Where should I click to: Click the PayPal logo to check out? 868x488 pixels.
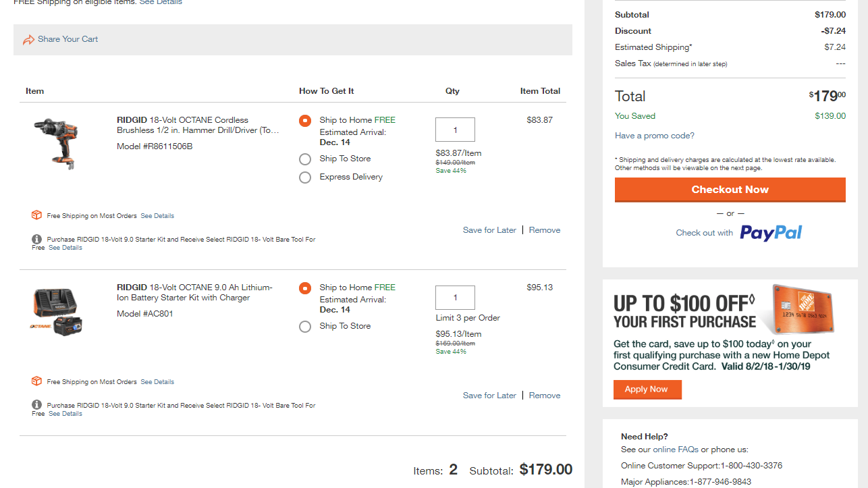(771, 233)
